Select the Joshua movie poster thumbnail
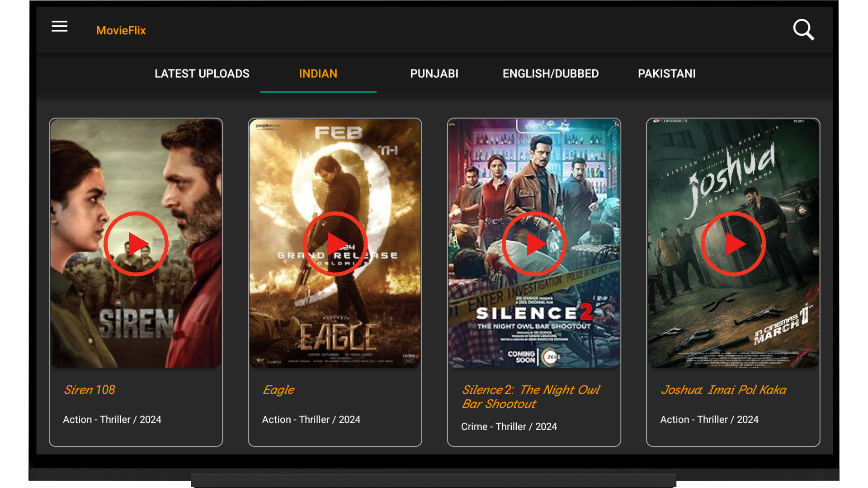 click(x=733, y=243)
